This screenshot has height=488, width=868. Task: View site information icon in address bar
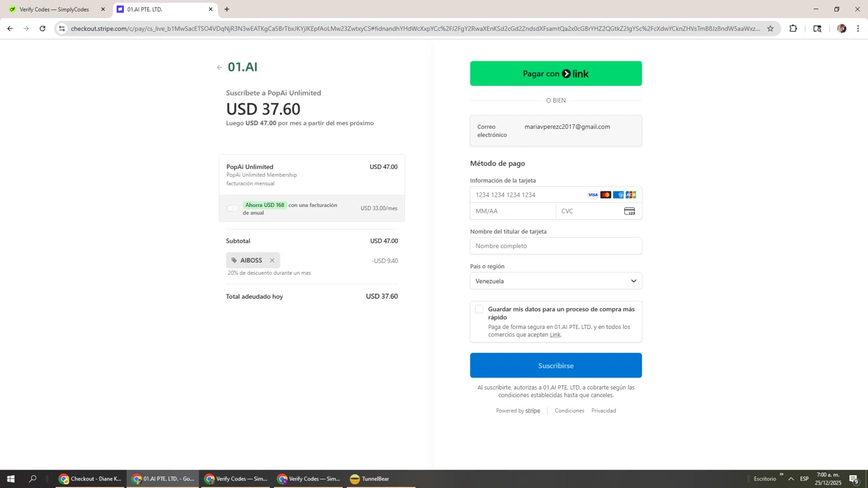(x=62, y=28)
